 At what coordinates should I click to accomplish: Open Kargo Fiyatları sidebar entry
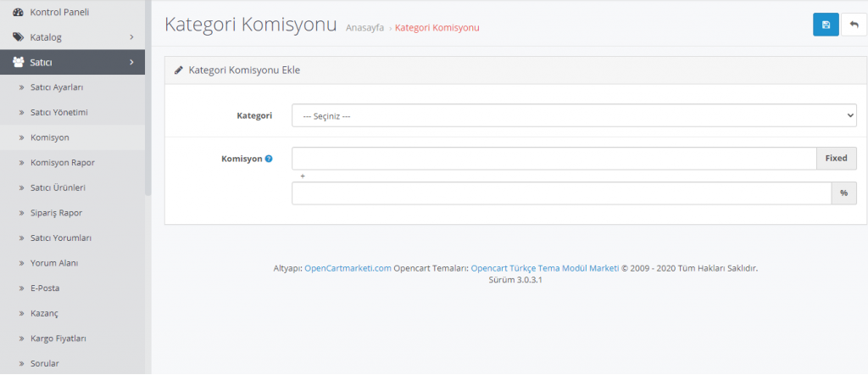coord(58,339)
